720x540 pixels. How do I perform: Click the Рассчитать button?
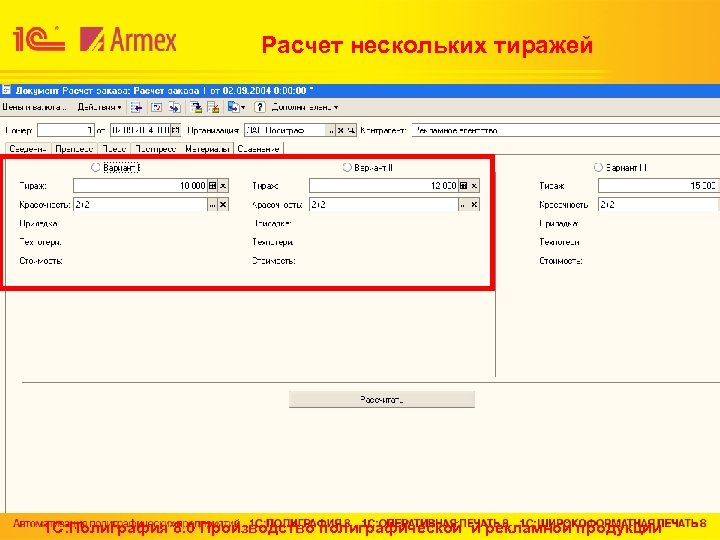[x=382, y=399]
